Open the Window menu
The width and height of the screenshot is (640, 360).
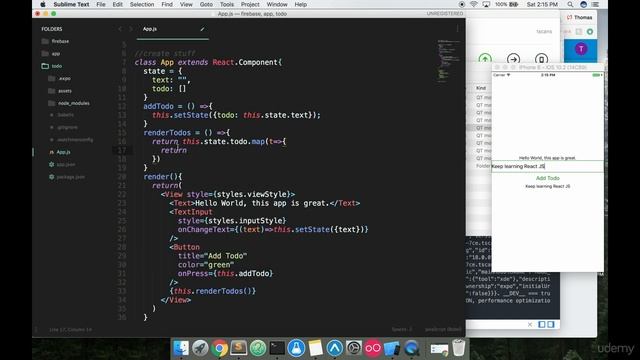[277, 4]
